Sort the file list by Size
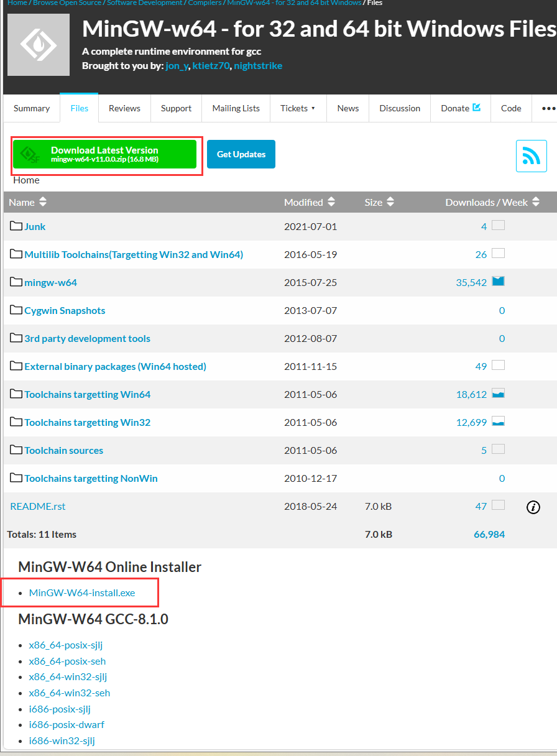This screenshot has width=557, height=756. click(x=379, y=202)
